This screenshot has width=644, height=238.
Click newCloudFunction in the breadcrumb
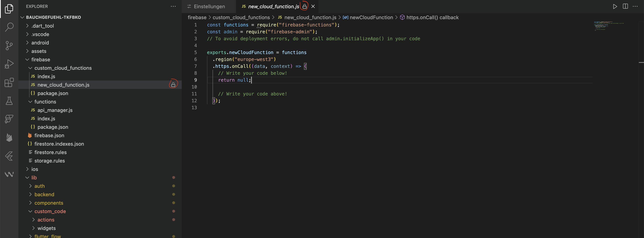(371, 17)
